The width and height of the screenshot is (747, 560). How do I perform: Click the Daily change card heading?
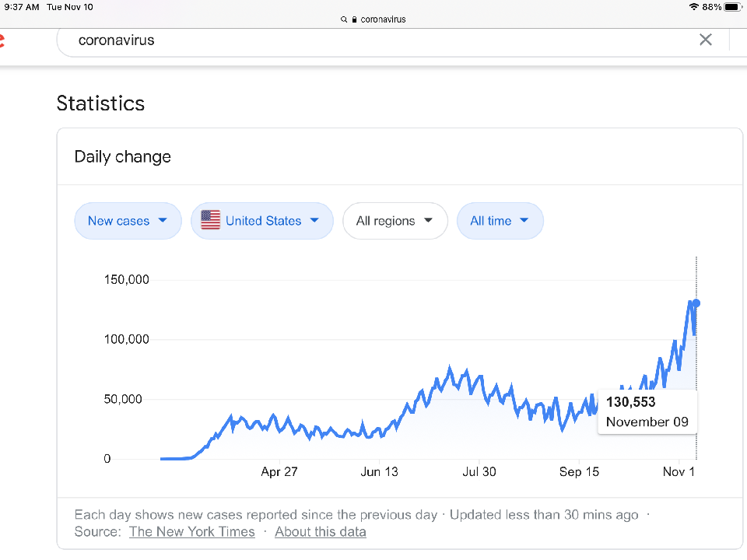click(123, 156)
